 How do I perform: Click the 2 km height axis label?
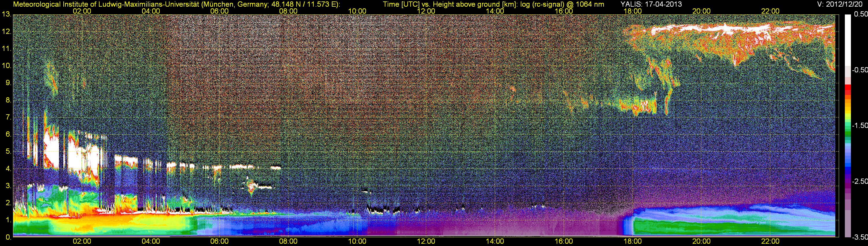[x=8, y=203]
